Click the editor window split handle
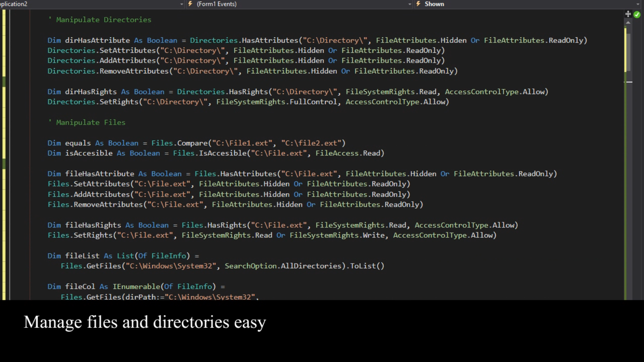 coord(628,13)
